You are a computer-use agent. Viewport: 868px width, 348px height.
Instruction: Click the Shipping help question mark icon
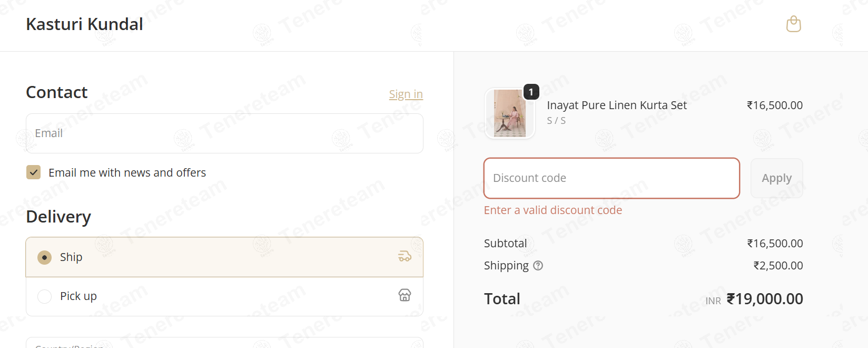(538, 266)
